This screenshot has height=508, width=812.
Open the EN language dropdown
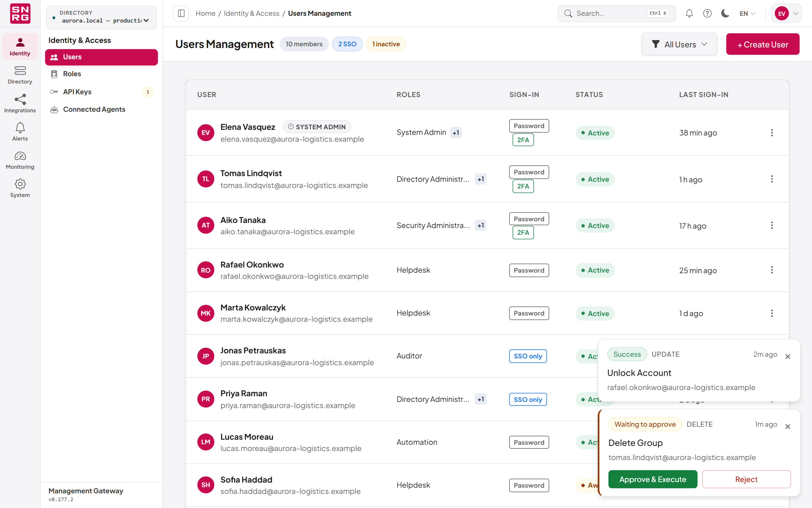pyautogui.click(x=747, y=14)
